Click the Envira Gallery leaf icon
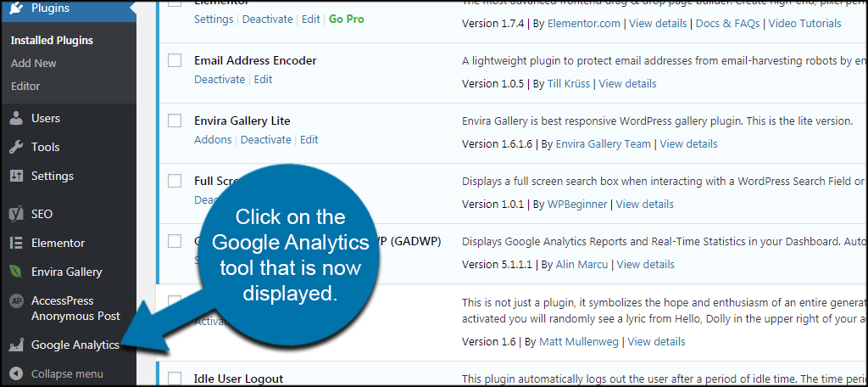The width and height of the screenshot is (868, 387). click(15, 272)
